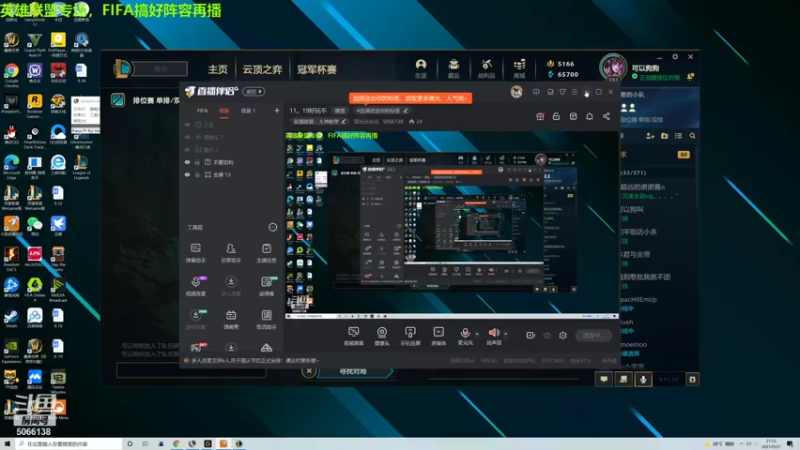
Task: Open the 横屏 orientation mode selector
Action: 254,92
